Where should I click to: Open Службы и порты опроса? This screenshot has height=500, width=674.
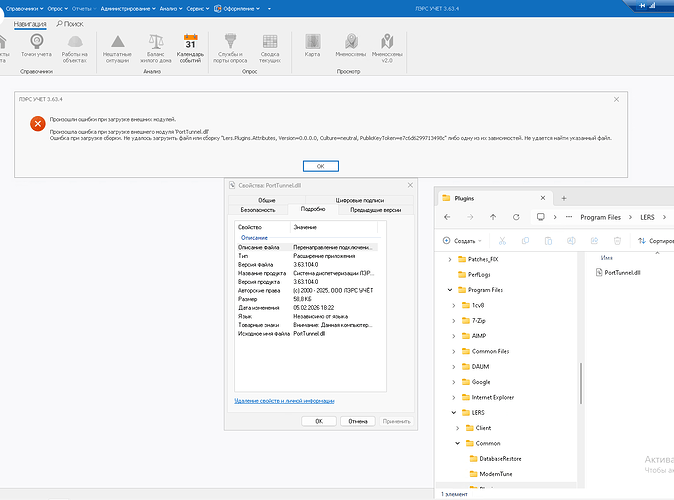[231, 42]
